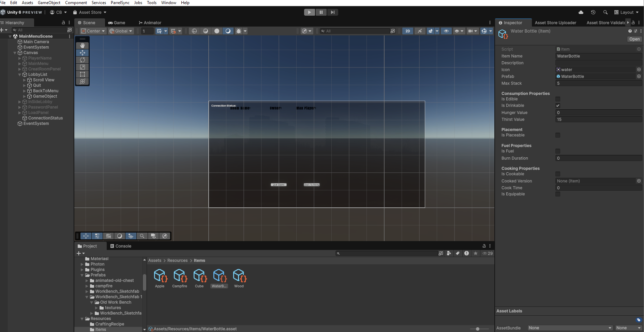Toggle scene lighting button beside 2D
The height and width of the screenshot is (332, 644).
point(420,31)
